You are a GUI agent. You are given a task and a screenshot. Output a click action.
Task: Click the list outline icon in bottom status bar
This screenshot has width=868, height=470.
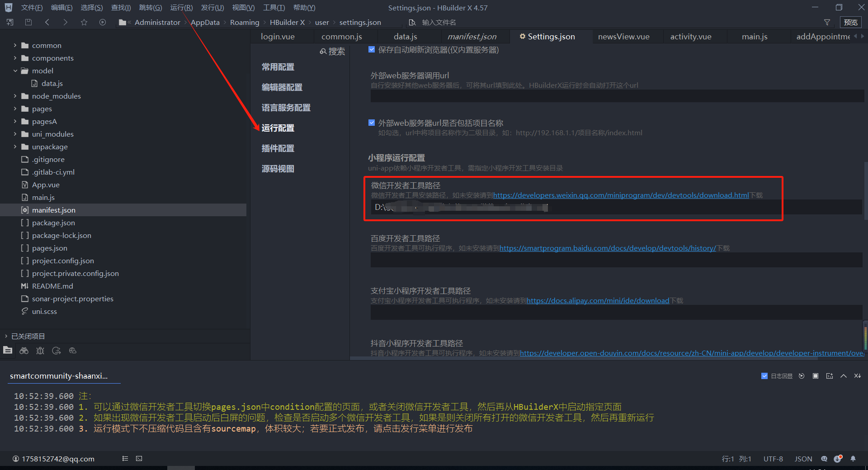125,459
